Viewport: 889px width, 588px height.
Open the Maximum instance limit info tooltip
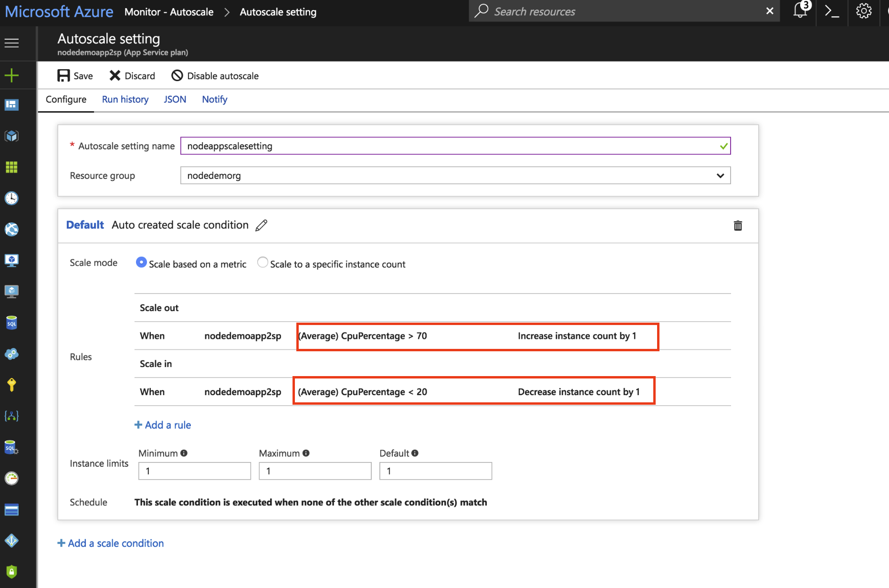[306, 452]
